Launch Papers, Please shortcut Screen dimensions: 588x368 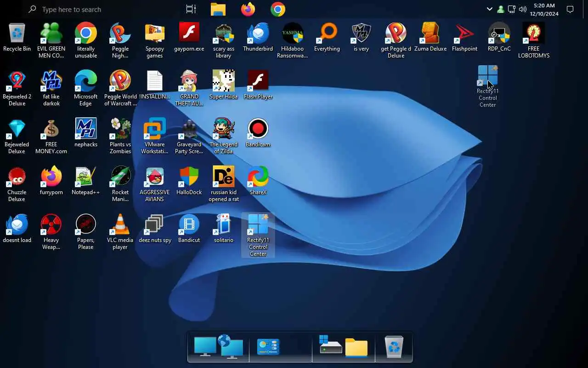coord(86,232)
